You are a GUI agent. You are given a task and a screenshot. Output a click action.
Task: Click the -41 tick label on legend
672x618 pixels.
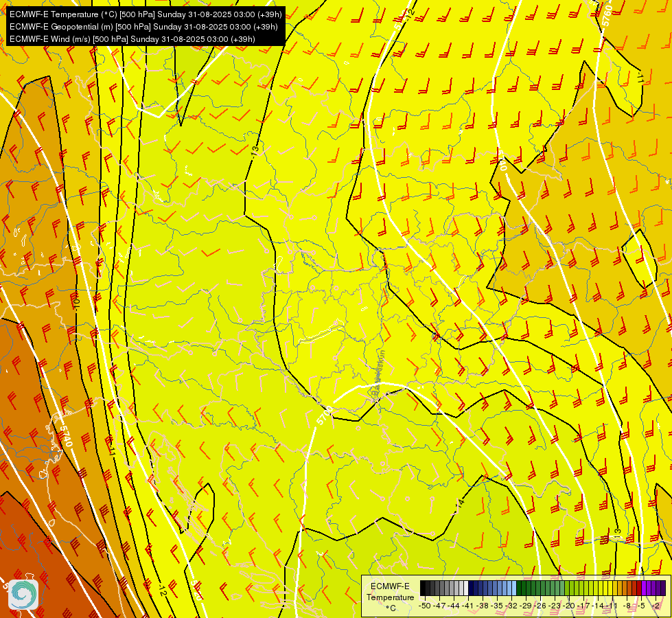click(467, 606)
